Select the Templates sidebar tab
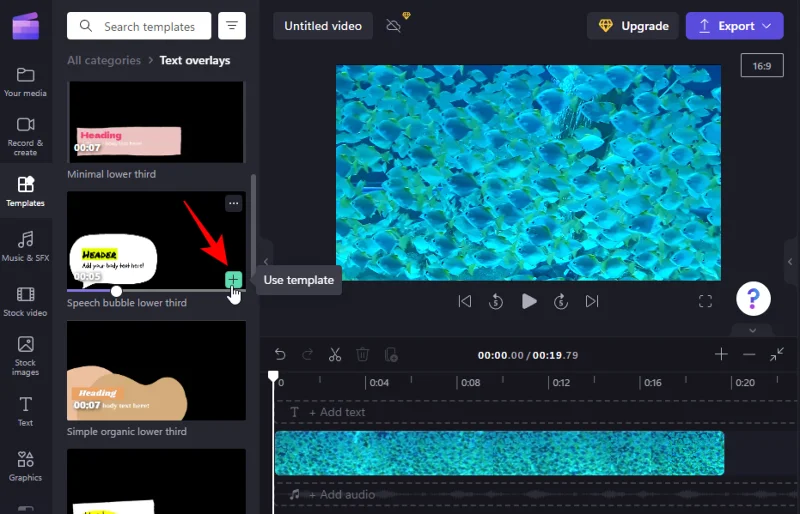800x514 pixels. click(26, 191)
